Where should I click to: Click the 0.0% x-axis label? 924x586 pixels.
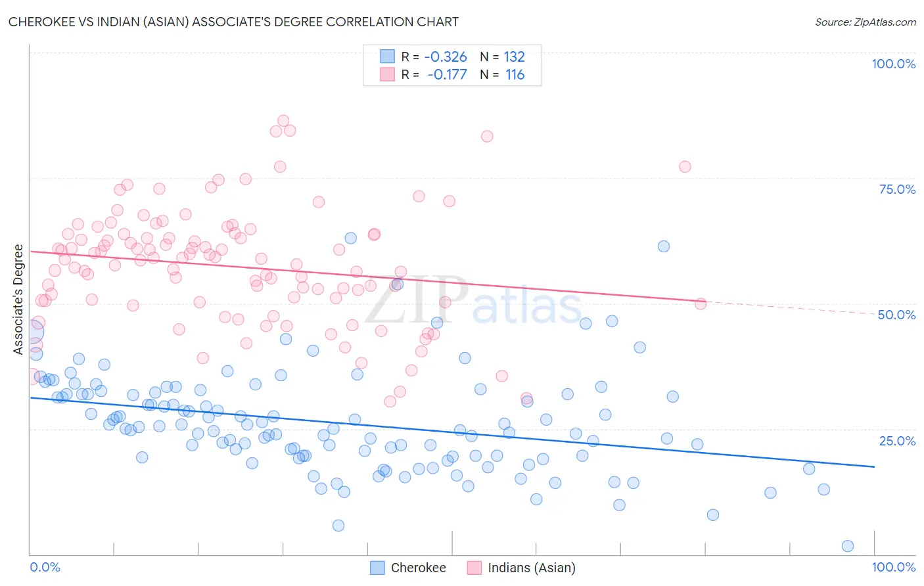pyautogui.click(x=45, y=567)
